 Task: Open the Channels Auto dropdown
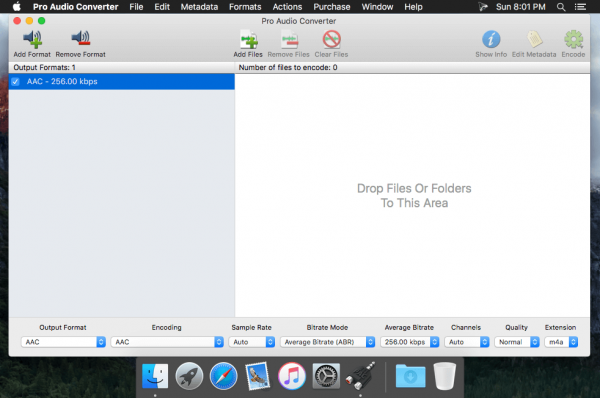click(466, 342)
